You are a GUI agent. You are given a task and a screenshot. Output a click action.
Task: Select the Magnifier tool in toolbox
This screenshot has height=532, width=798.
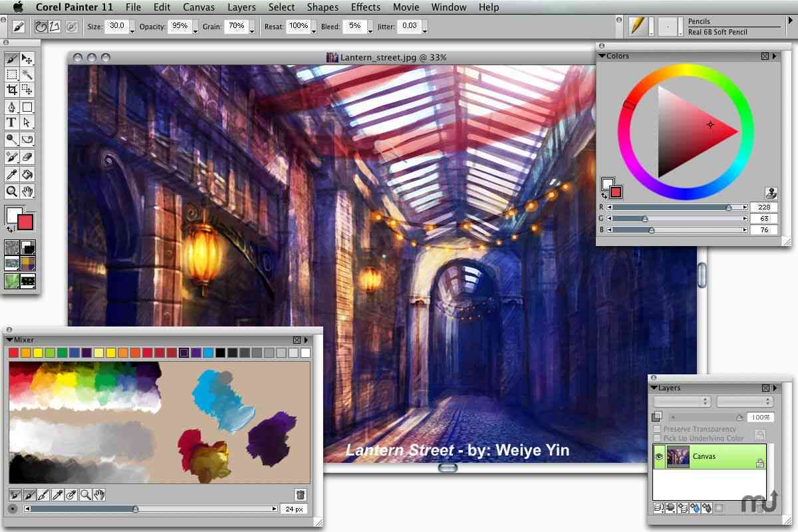(x=11, y=192)
